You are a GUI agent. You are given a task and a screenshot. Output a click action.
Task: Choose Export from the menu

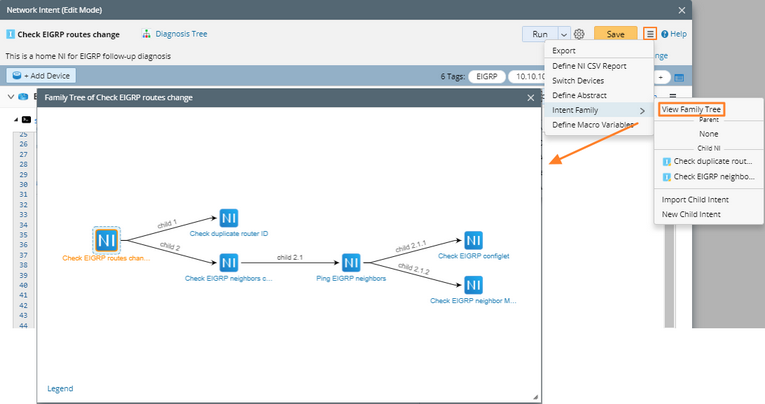[x=564, y=51]
